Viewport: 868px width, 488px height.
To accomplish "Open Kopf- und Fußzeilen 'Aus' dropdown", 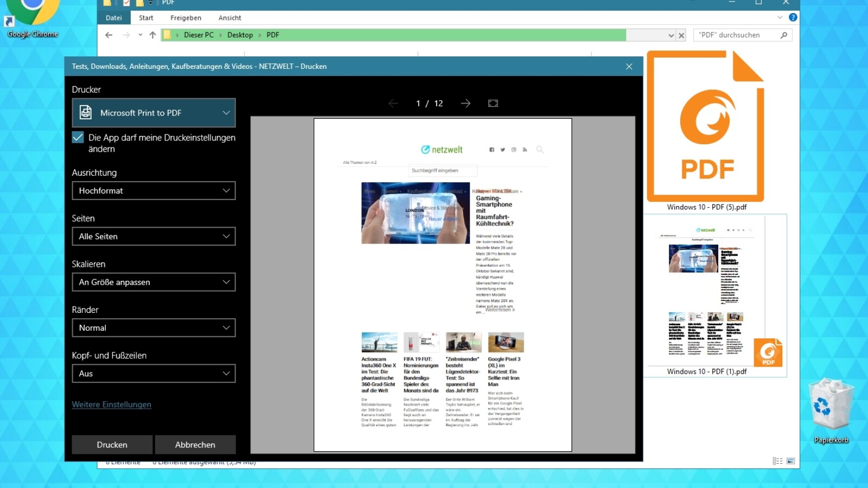I will [x=154, y=374].
